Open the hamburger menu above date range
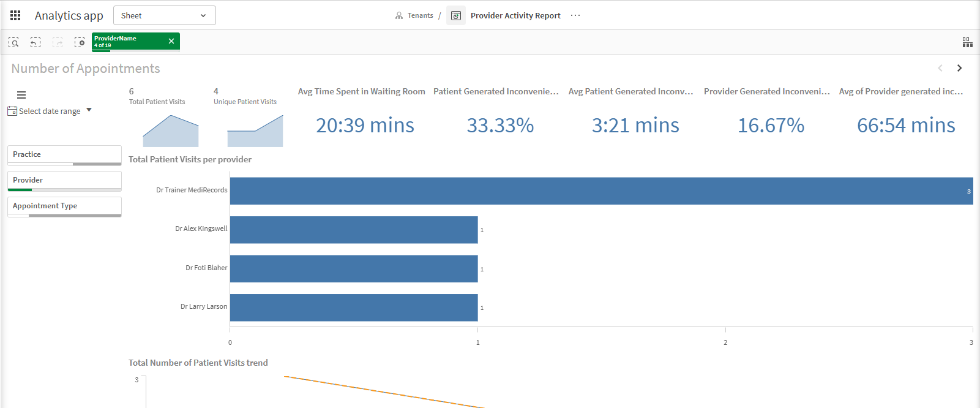The image size is (980, 408). click(21, 95)
